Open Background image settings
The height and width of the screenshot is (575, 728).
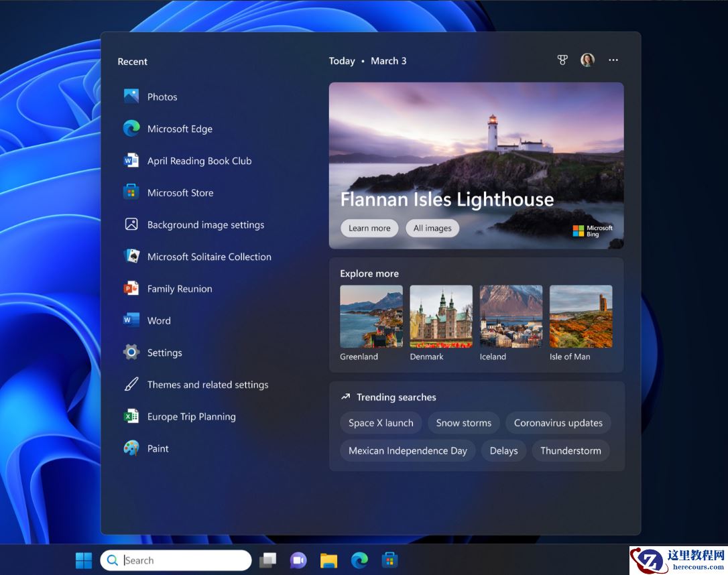[205, 225]
